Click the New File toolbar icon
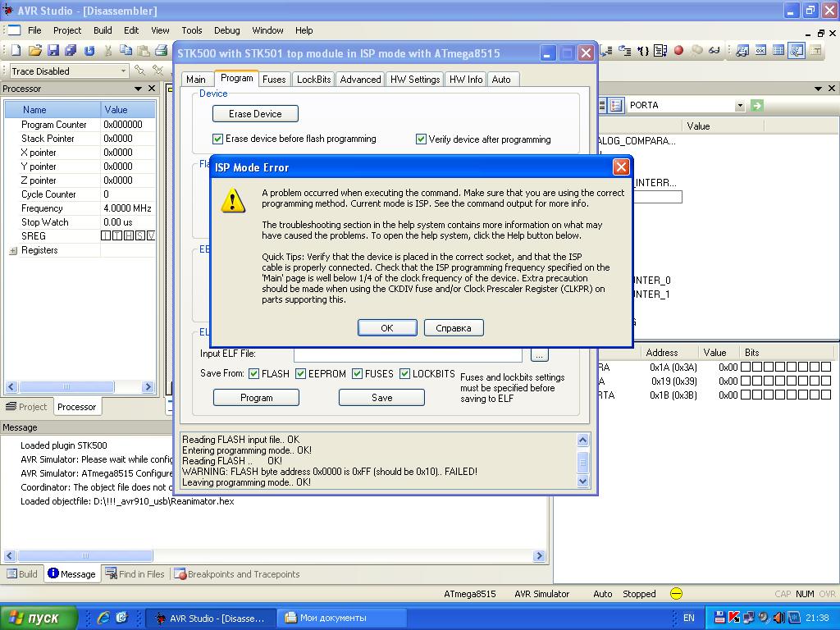Viewport: 840px width, 630px height. coord(16,51)
